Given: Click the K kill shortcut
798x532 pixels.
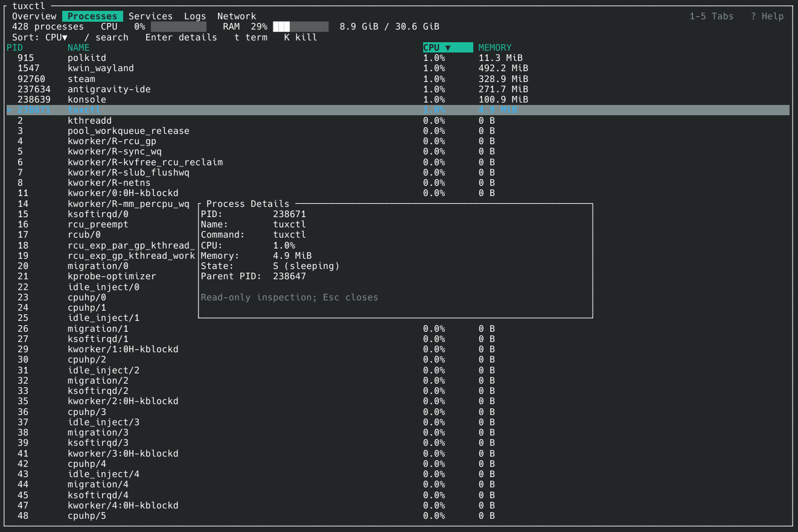Looking at the screenshot, I should 301,37.
